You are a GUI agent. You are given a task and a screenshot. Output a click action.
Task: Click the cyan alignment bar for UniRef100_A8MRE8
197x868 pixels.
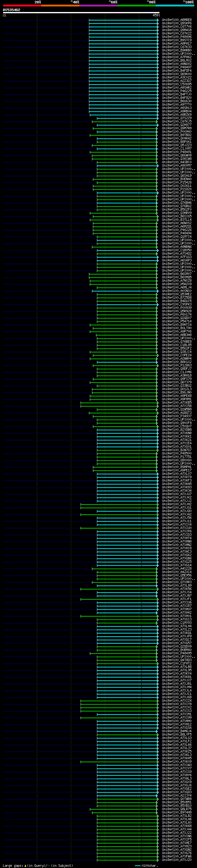(124, 20)
